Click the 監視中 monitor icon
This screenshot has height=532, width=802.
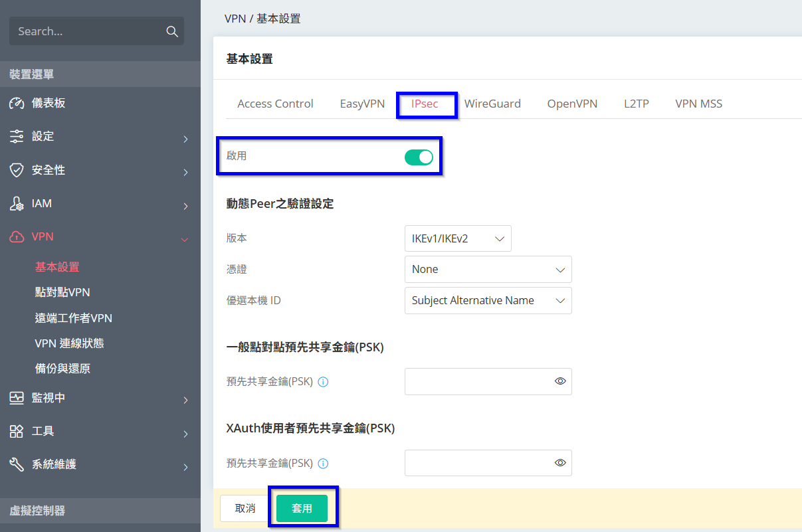[17, 399]
